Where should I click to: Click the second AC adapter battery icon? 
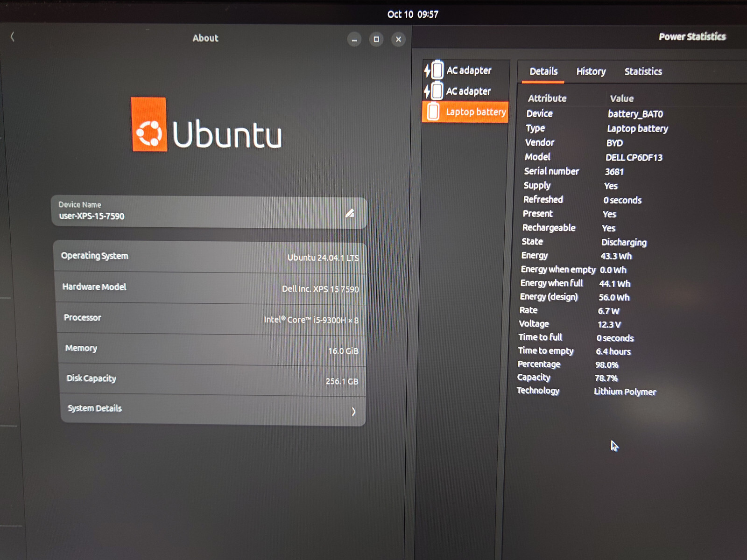(x=434, y=91)
